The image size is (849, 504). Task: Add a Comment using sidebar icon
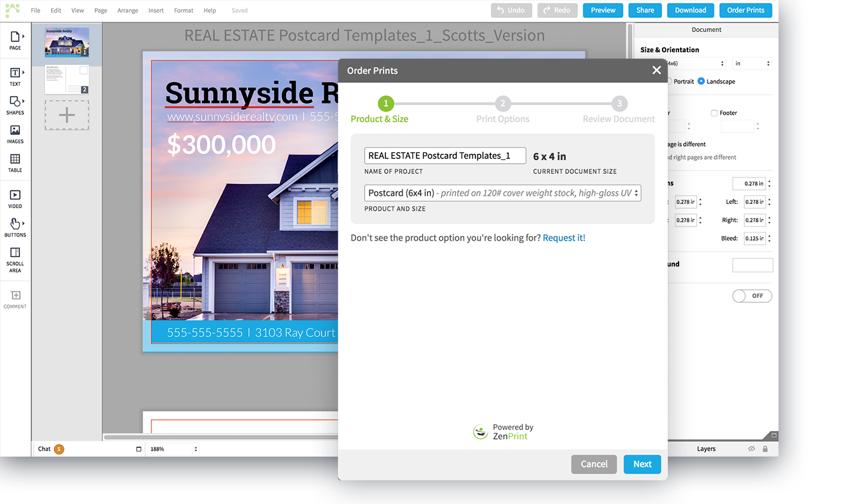pos(15,298)
